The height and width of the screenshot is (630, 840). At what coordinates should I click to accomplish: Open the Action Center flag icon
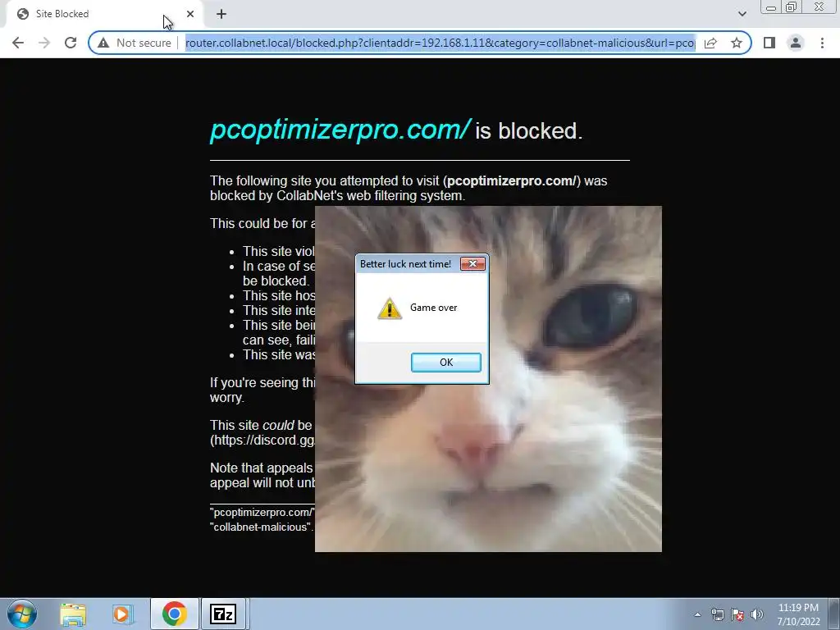(737, 614)
